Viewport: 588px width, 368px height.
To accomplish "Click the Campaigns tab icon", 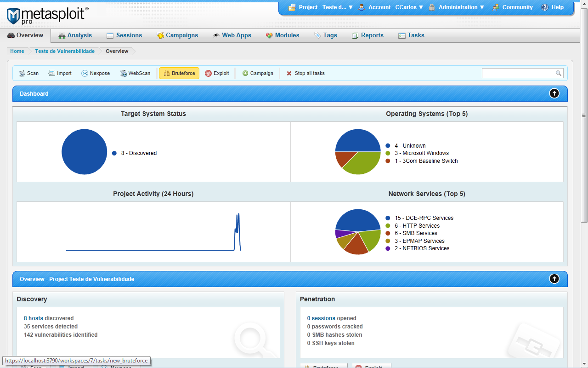I will pos(160,35).
